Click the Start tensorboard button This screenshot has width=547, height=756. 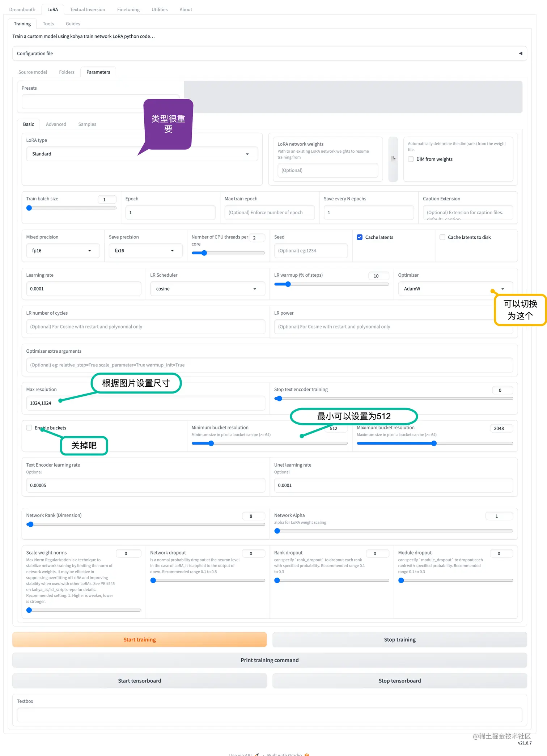click(139, 681)
